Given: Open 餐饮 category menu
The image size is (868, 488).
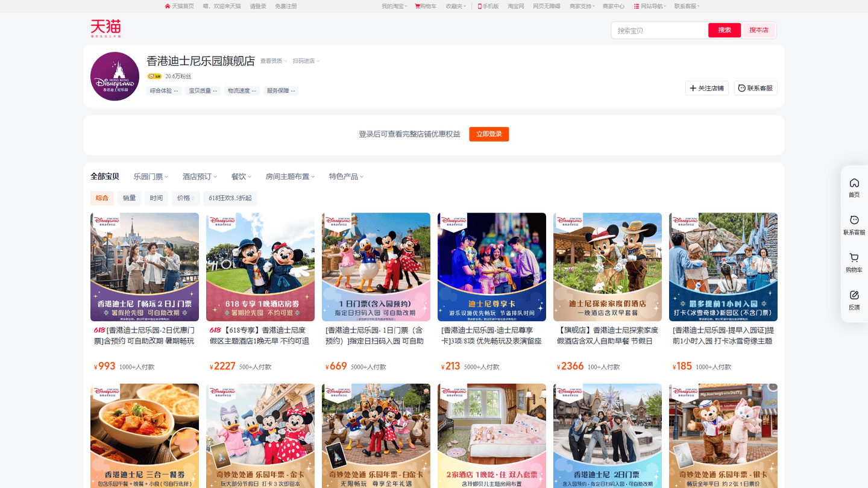Looking at the screenshot, I should click(242, 177).
